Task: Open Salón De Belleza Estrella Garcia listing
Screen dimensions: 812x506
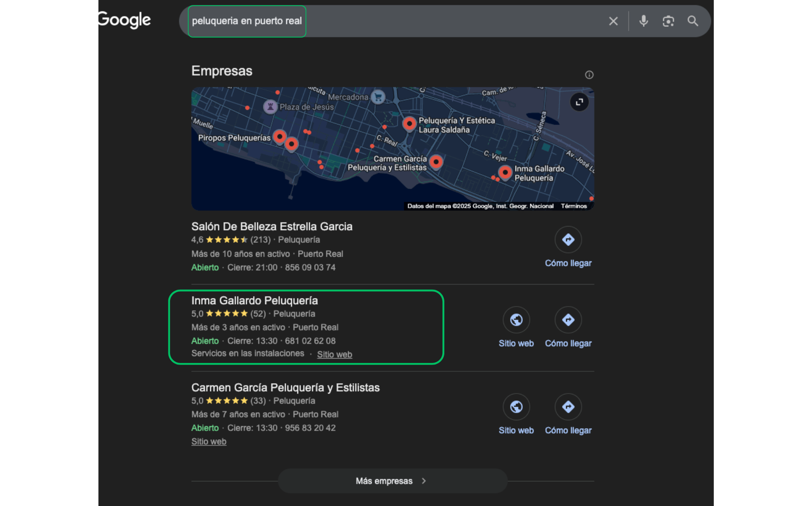Action: pyautogui.click(x=272, y=227)
